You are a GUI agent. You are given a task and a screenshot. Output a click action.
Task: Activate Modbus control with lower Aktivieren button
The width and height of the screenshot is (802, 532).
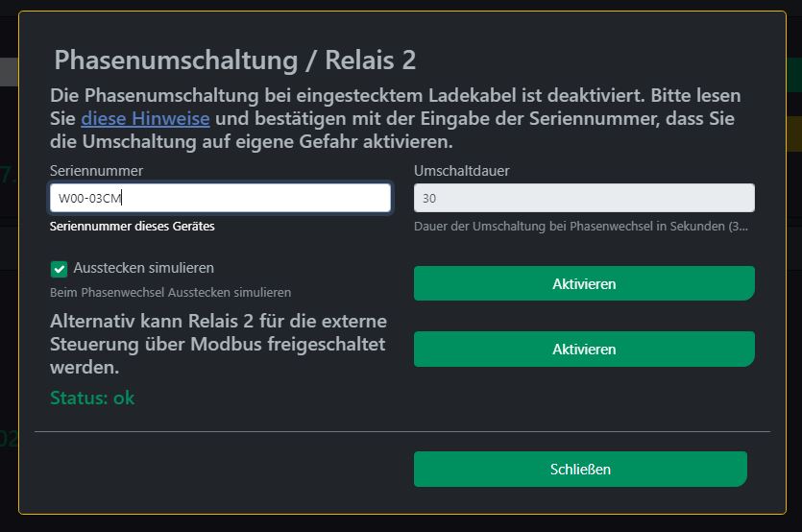tap(584, 349)
